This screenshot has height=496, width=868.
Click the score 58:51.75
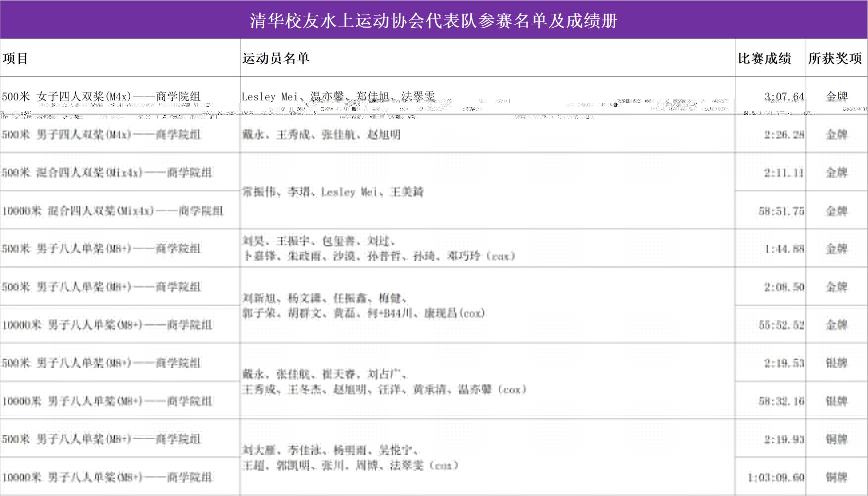pos(781,211)
